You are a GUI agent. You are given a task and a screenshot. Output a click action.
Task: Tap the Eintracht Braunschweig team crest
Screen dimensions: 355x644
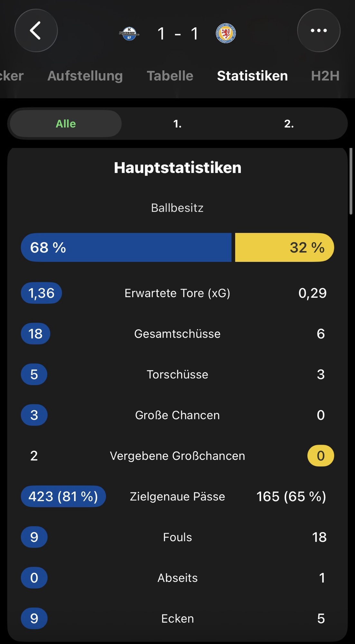pos(226,33)
